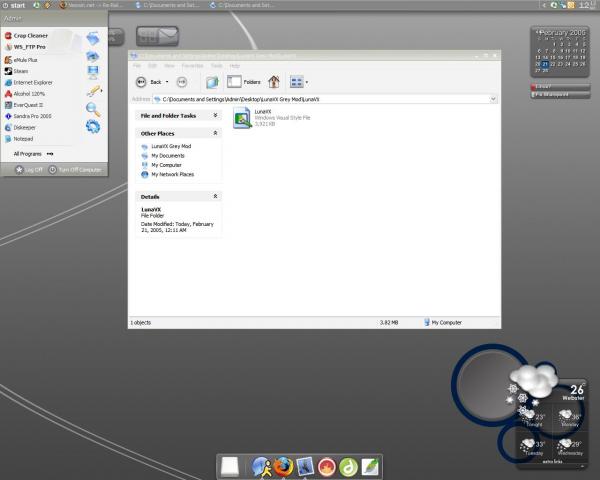600x480 pixels.
Task: Open Internet Explorer from the Start menu
Action: click(x=29, y=82)
